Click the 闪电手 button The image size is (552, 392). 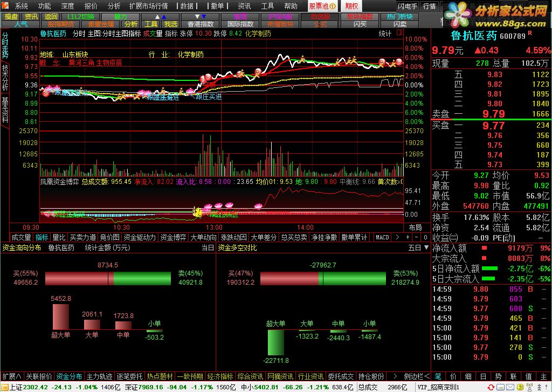pos(408,6)
